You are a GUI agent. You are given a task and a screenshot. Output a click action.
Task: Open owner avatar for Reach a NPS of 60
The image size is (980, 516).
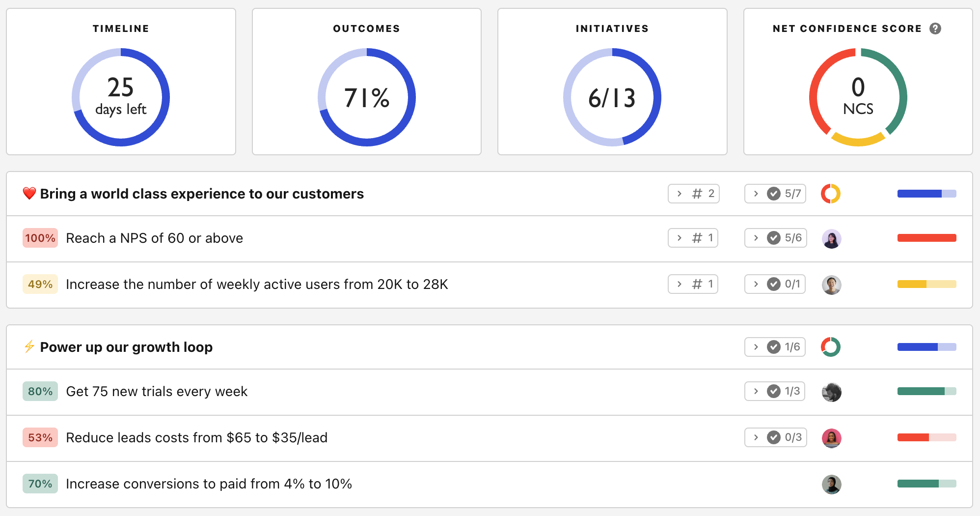831,238
